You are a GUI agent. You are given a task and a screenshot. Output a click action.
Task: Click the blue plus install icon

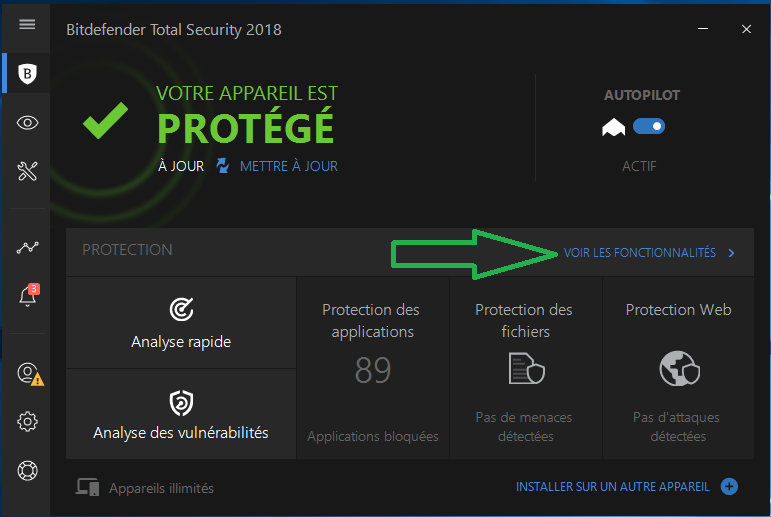click(x=729, y=487)
